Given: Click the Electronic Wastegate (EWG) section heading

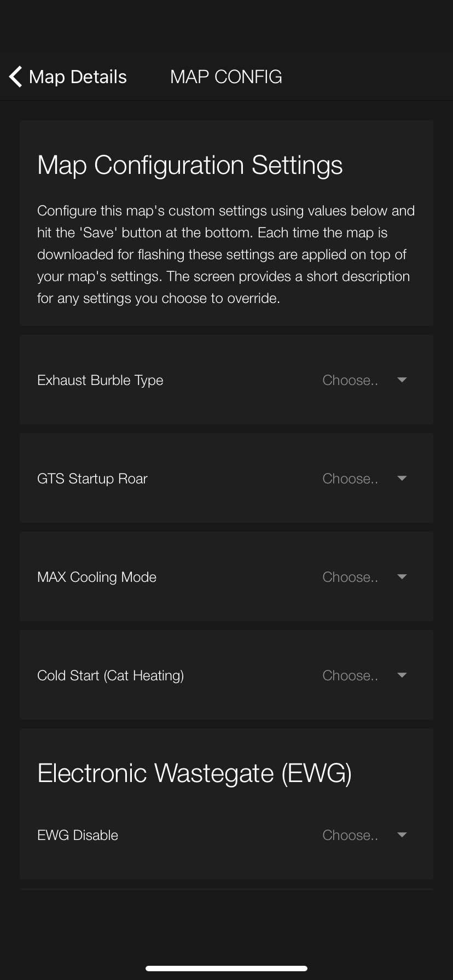Looking at the screenshot, I should coord(194,774).
